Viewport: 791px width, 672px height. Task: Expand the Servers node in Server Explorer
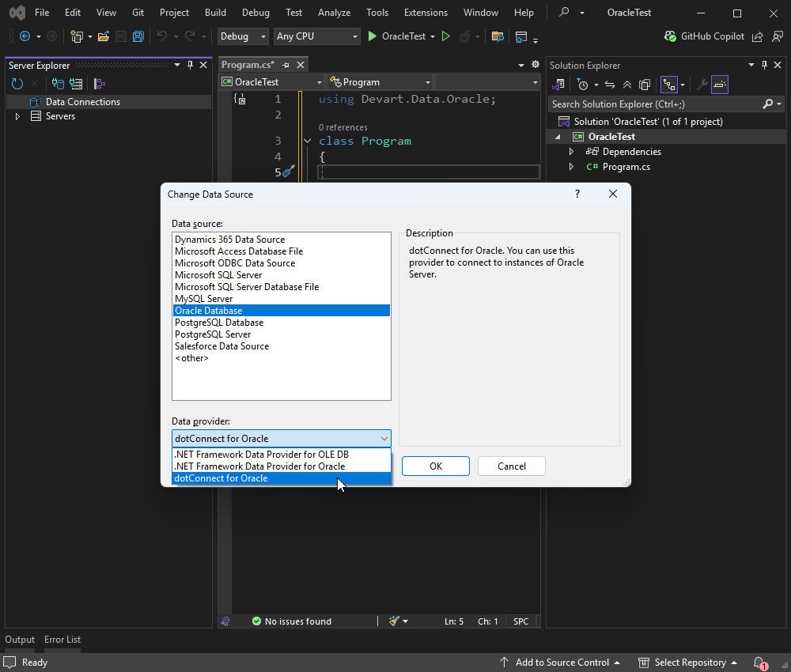point(17,115)
